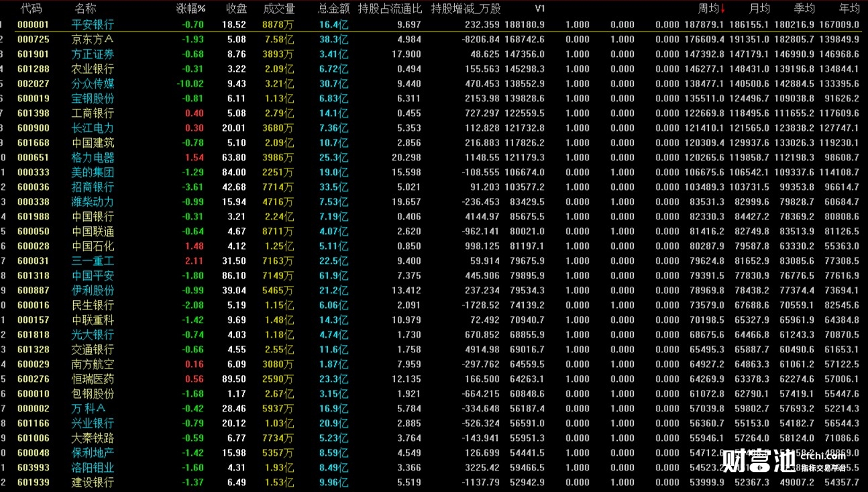Select the 京东方A stock name

tap(93, 40)
